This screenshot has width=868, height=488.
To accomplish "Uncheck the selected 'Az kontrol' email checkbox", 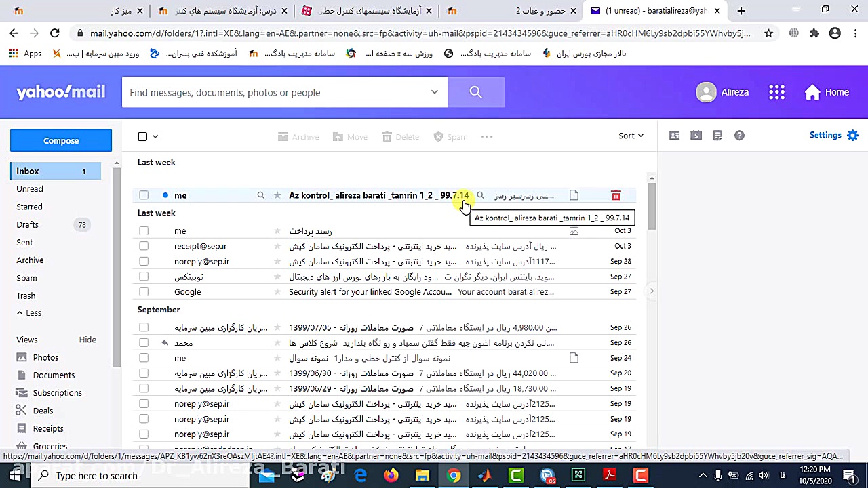I will click(143, 195).
